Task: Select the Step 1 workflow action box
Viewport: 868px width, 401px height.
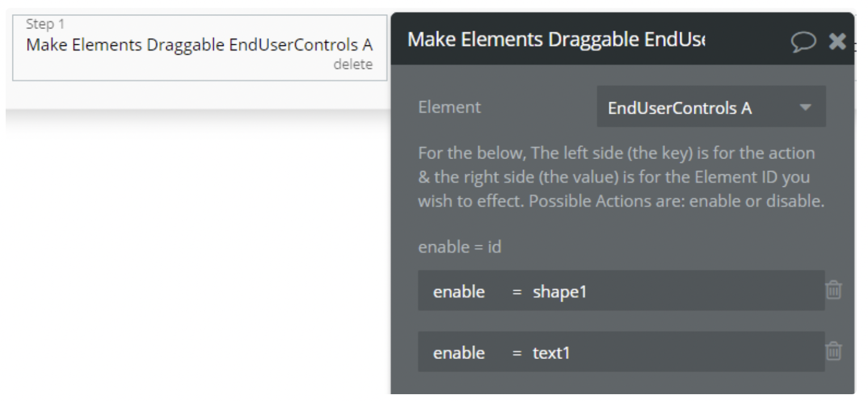Action: click(x=200, y=48)
